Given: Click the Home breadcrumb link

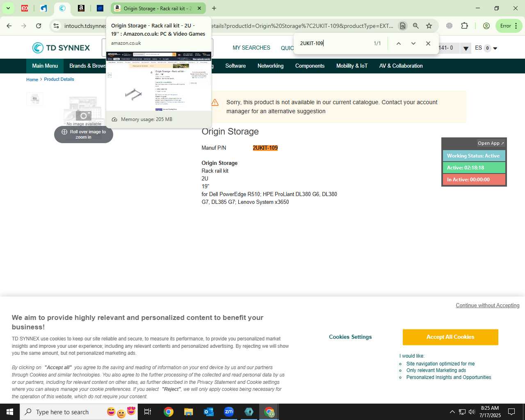Looking at the screenshot, I should tap(32, 80).
